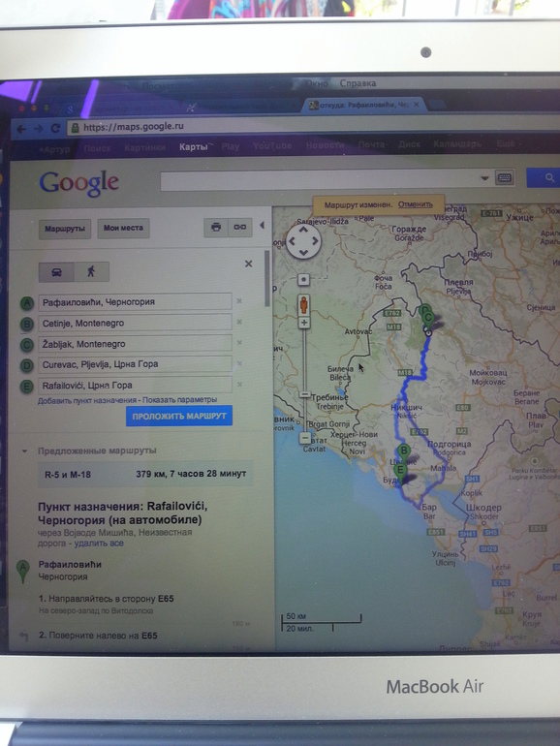Click the map pan control wheel
Screen dimensions: 560x746
[x=303, y=241]
